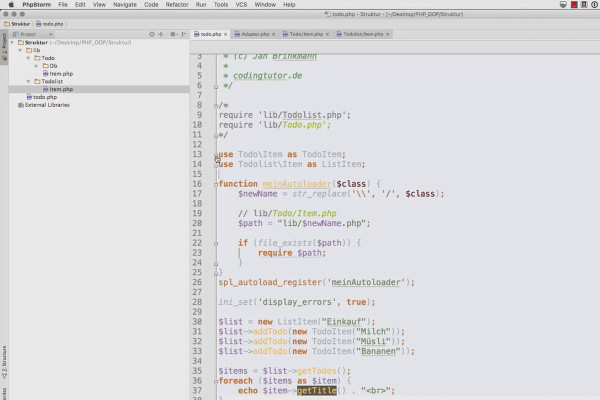The width and height of the screenshot is (600, 400).
Task: Open the Edit menu
Action: pyautogui.click(x=80, y=5)
